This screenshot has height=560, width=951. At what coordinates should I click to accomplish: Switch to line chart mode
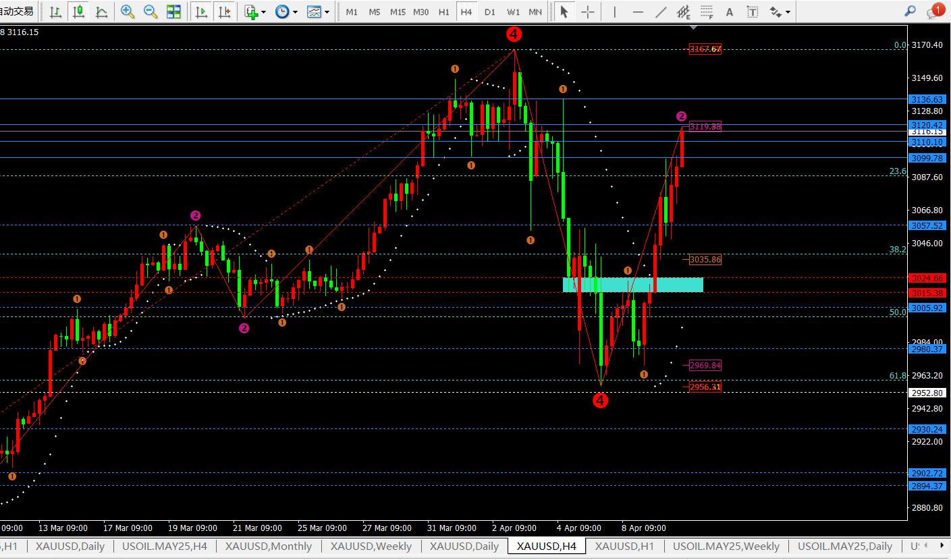pos(101,11)
